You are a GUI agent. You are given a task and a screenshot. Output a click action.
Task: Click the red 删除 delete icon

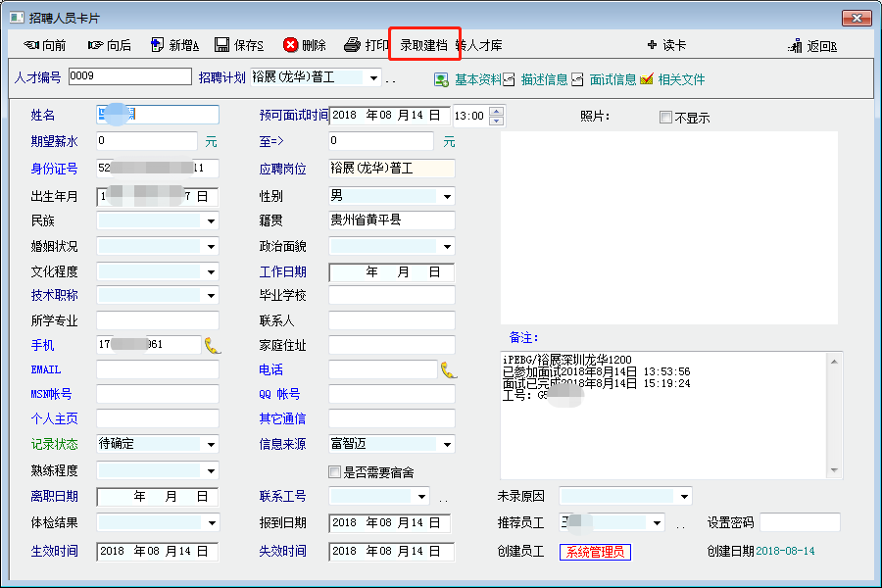(291, 45)
